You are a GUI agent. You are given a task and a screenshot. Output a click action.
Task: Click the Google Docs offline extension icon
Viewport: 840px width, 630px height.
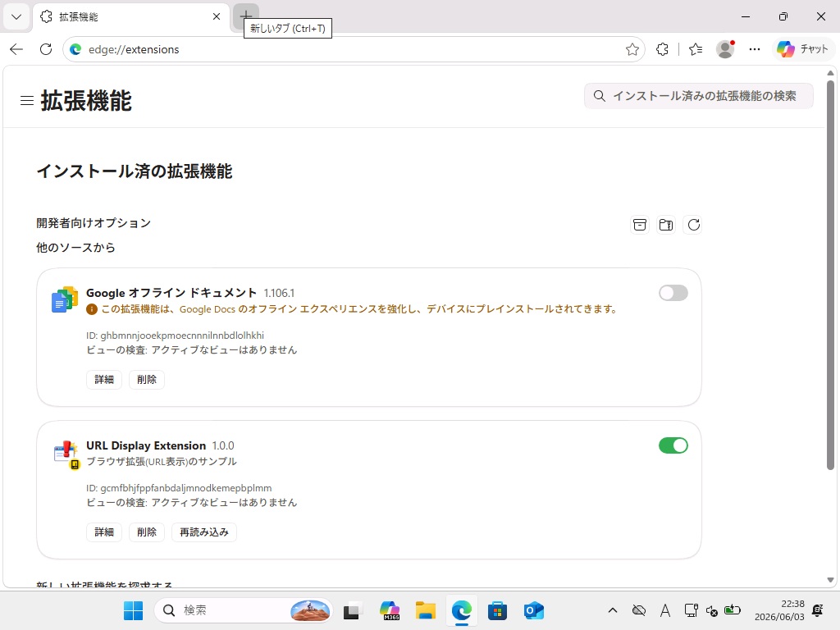coord(65,299)
